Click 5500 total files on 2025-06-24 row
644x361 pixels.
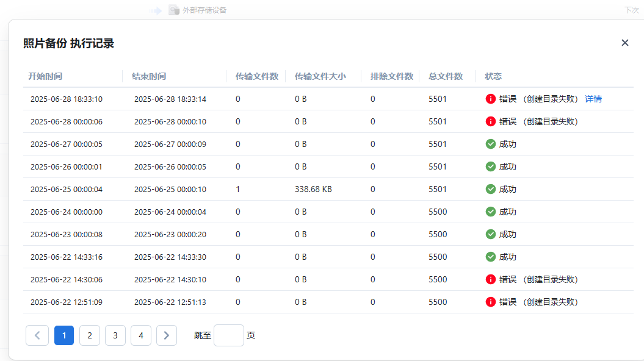(438, 212)
